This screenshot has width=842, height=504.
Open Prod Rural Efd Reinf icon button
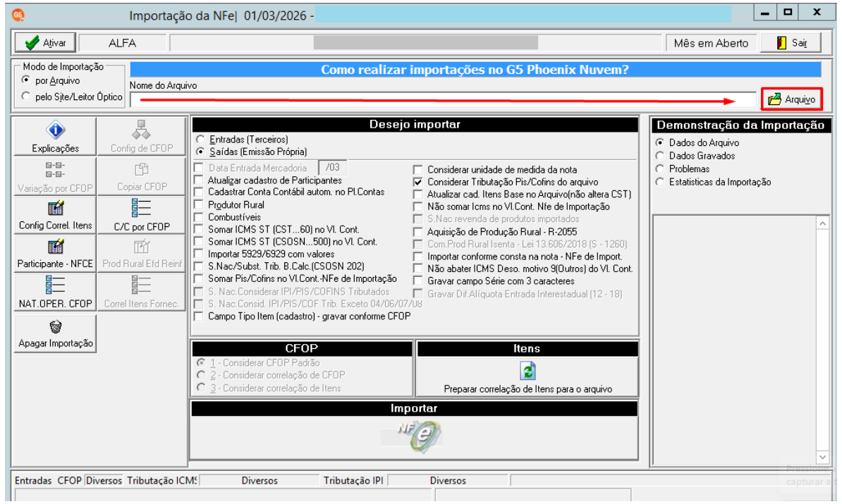[142, 253]
